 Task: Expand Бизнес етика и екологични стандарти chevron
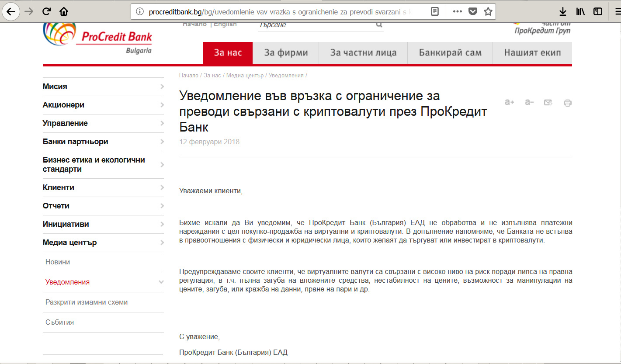(162, 165)
